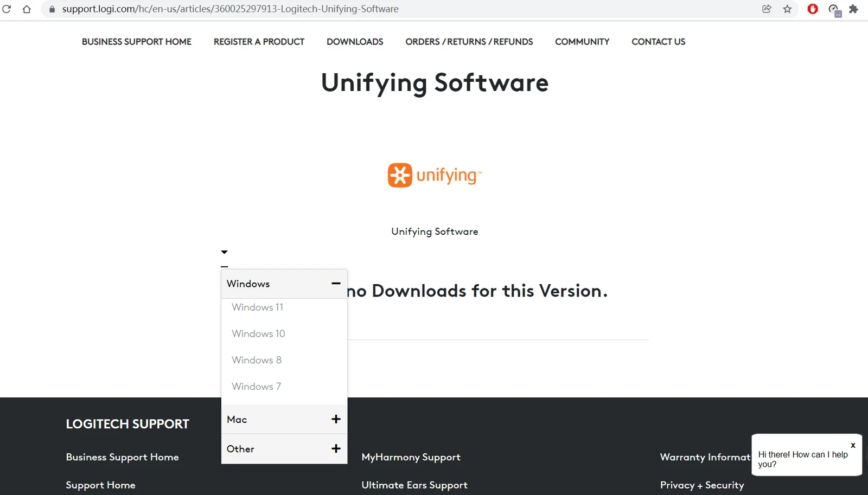Select Windows 8 from the OS list
Screen dimensions: 868x495
click(257, 361)
